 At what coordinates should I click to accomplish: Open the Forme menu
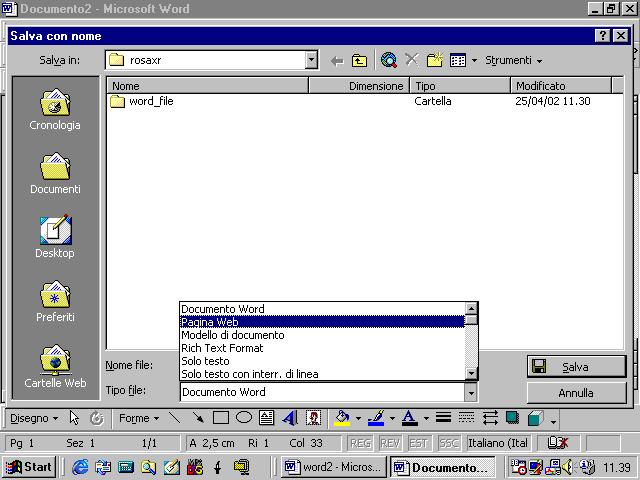coord(139,418)
